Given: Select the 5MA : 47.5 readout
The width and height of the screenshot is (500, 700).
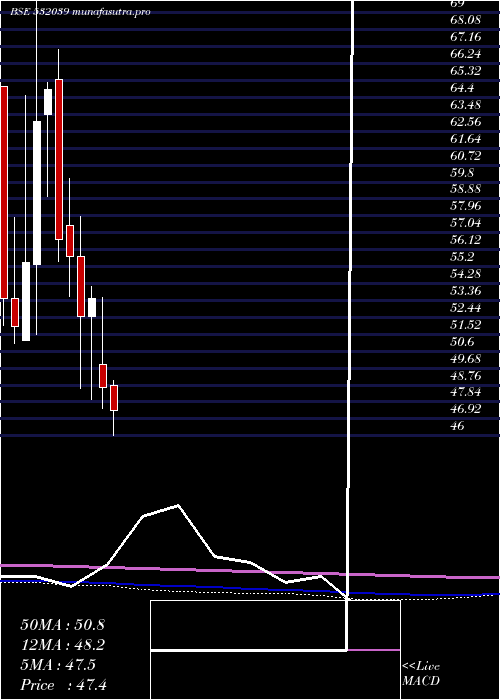Looking at the screenshot, I should (x=58, y=665).
